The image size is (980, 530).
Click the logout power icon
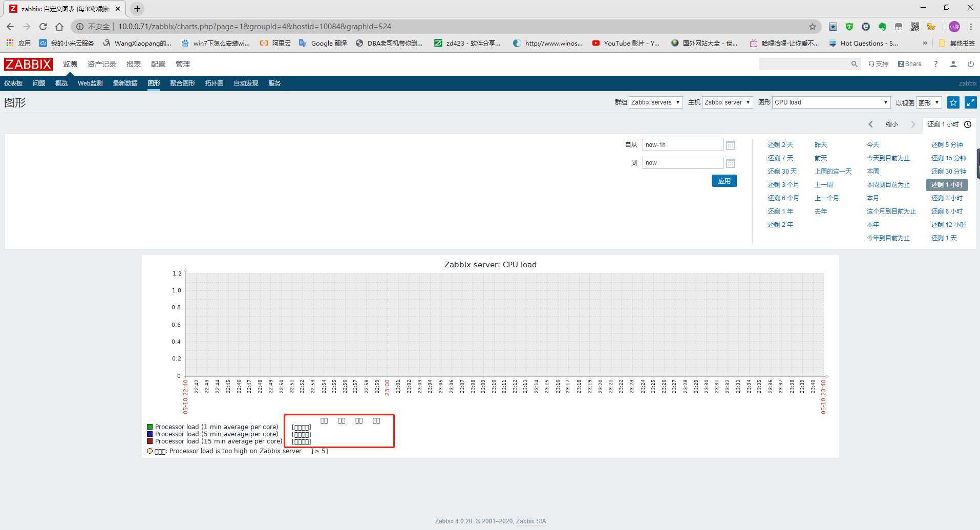pyautogui.click(x=970, y=64)
